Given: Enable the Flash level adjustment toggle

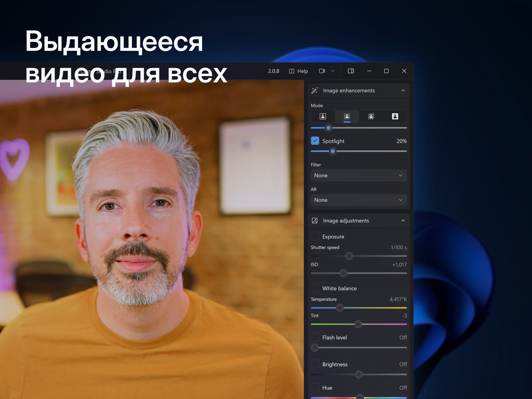Looking at the screenshot, I should pyautogui.click(x=314, y=337).
